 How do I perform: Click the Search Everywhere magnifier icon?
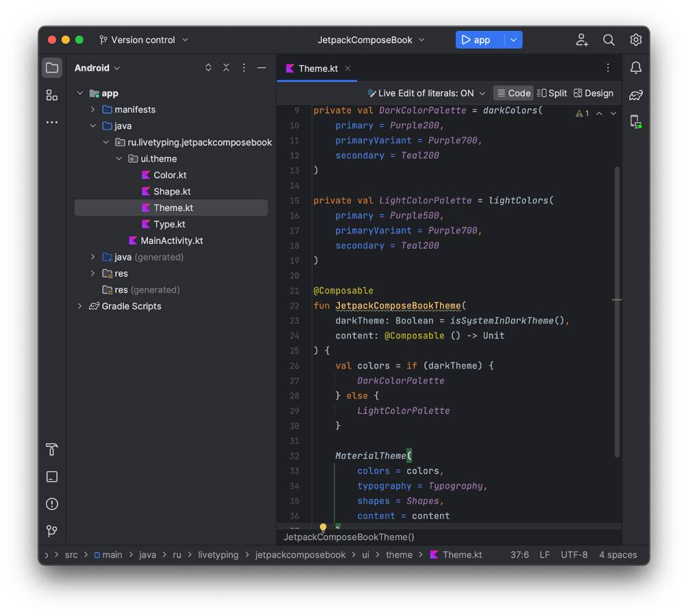coord(609,40)
